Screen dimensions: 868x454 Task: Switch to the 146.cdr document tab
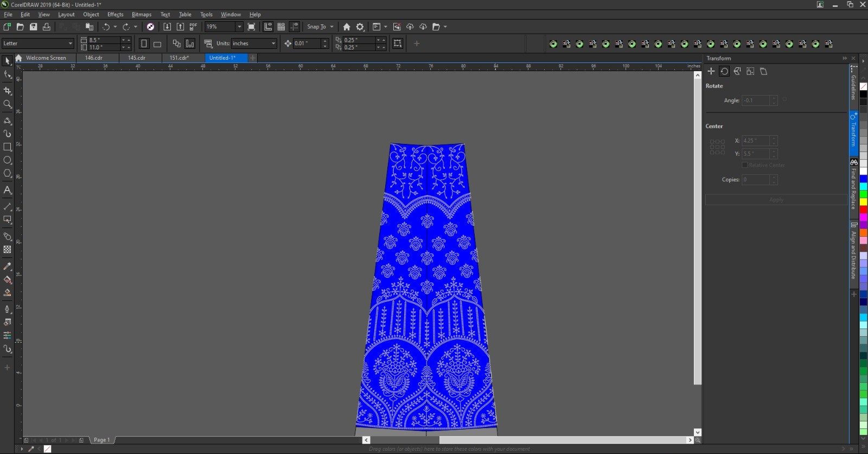point(94,58)
